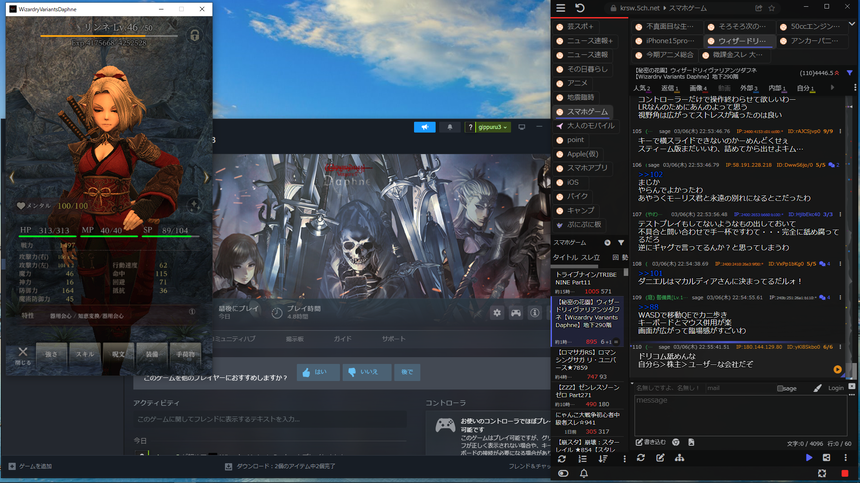Open the thread-list three-dot overflow menu

(x=624, y=459)
